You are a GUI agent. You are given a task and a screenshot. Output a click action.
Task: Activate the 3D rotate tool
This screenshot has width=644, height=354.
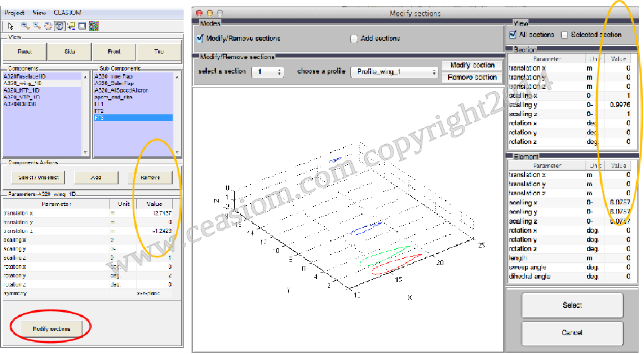[x=60, y=26]
